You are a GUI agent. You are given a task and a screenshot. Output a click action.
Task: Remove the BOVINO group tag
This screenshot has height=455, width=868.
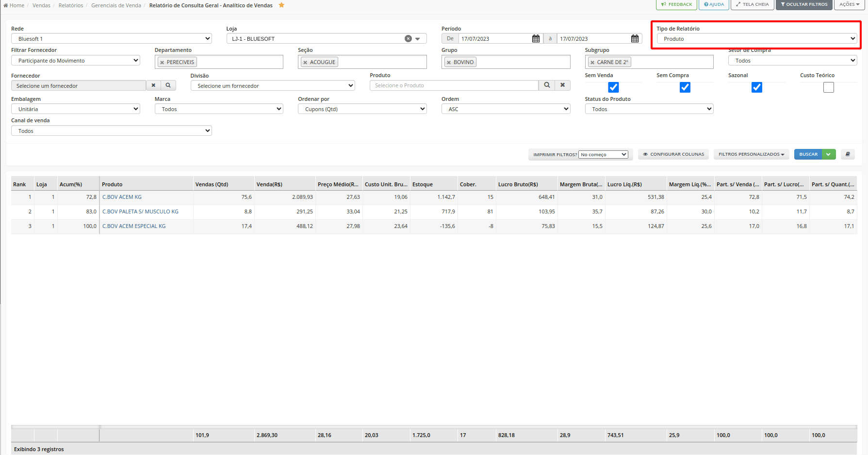[449, 63]
